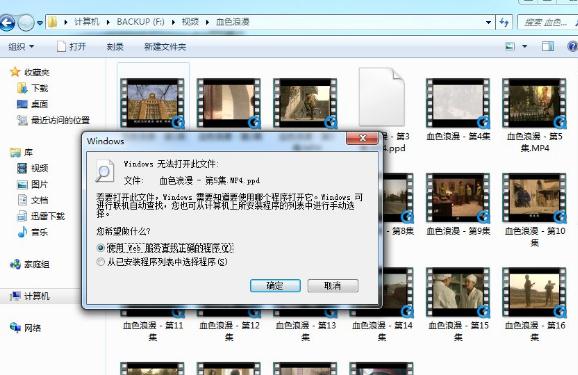Screen dimensions: 578x375
Task: Select video thumbnail 血色浪漫 - 第16集
Action: (x=535, y=292)
